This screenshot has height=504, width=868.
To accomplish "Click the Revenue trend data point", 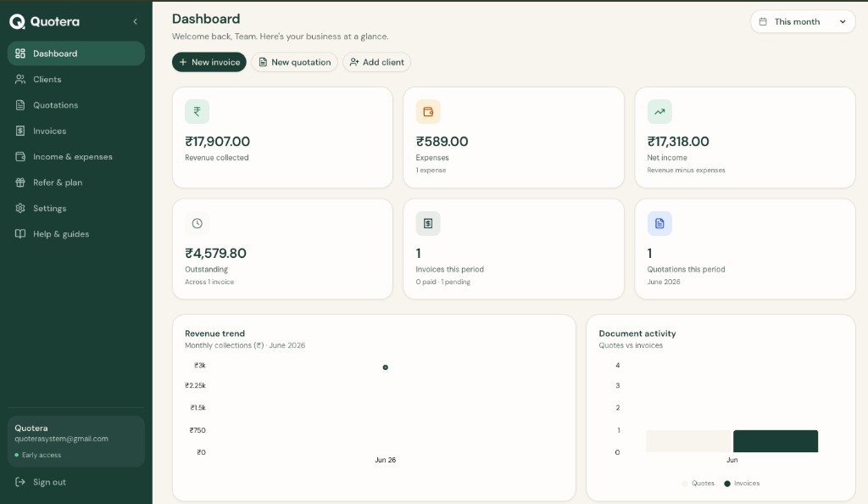I will pos(386,367).
